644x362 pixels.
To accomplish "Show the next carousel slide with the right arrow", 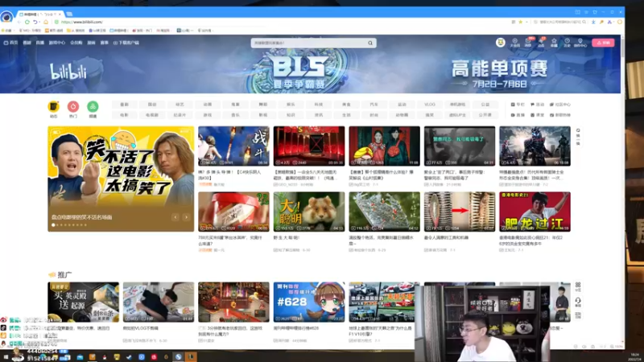I will tap(186, 217).
